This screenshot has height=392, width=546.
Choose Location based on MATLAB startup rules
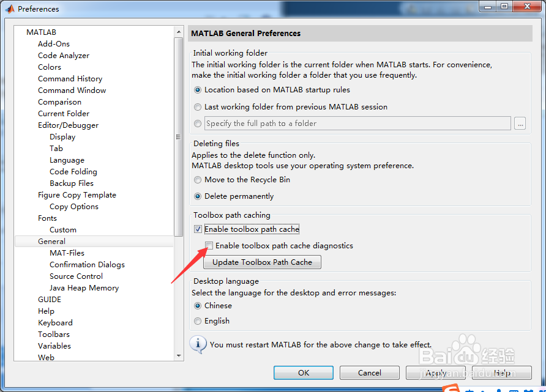[198, 90]
